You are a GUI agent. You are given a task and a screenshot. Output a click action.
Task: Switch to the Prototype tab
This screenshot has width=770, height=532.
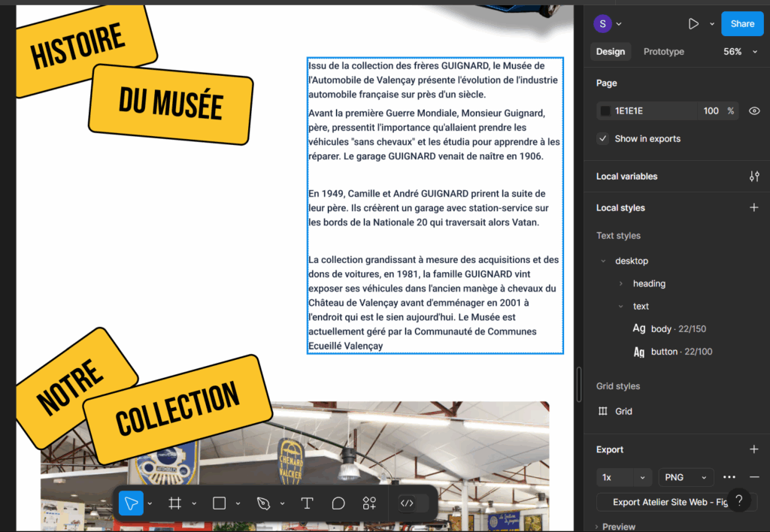(x=663, y=52)
